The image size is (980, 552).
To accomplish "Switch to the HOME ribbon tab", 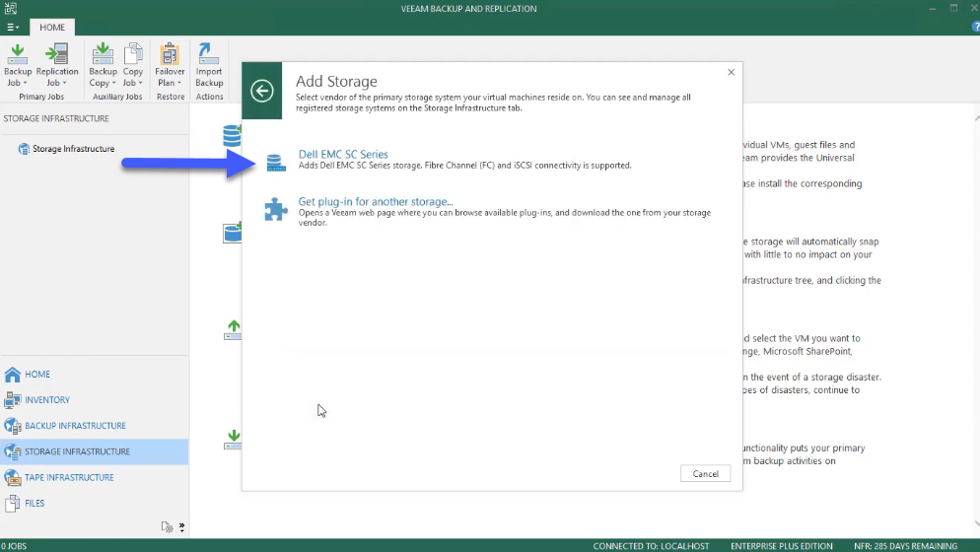I will pos(52,27).
